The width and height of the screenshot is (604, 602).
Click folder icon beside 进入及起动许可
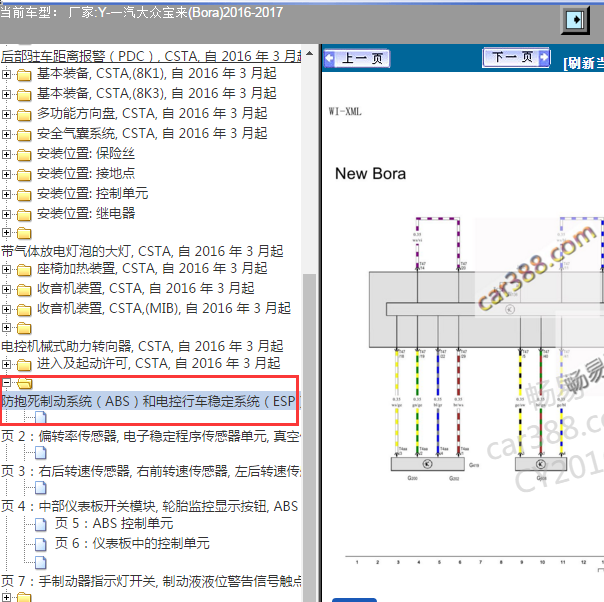[x=24, y=364]
